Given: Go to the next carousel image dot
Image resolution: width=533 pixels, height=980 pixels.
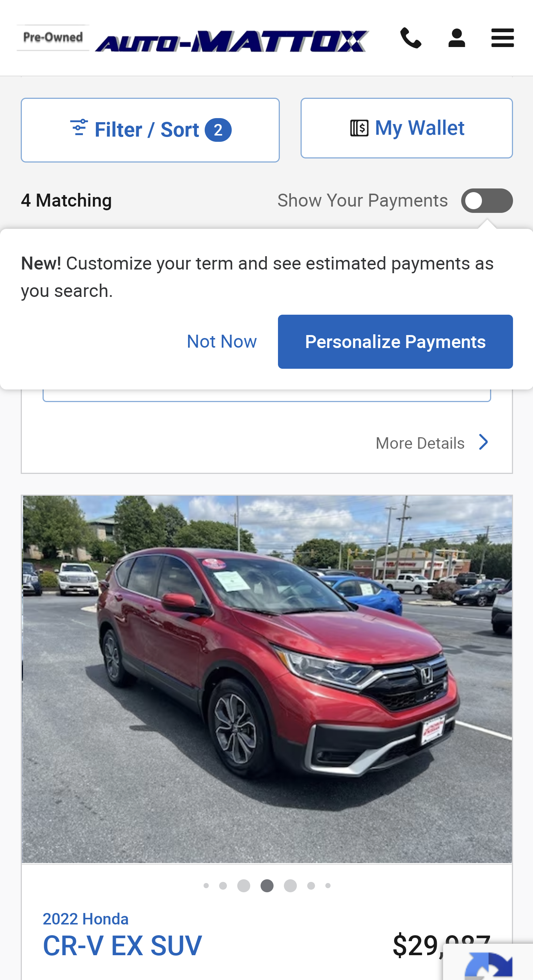Looking at the screenshot, I should click(x=290, y=886).
